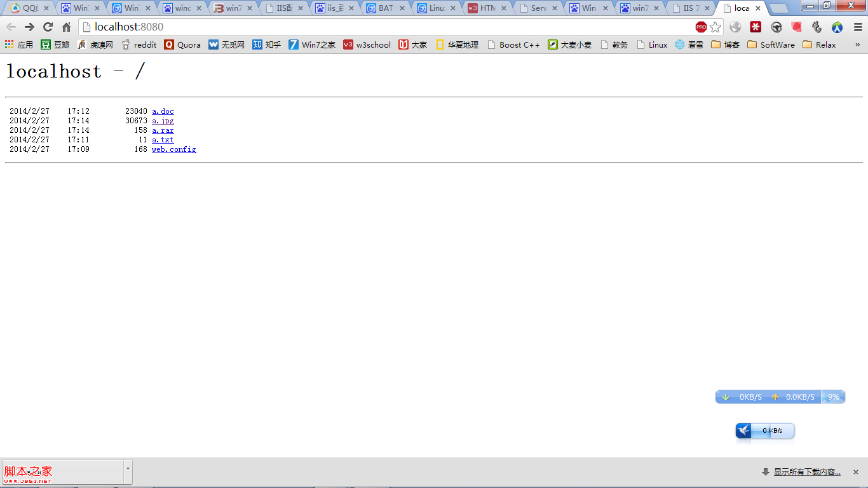Viewport: 868px width, 488px height.
Task: Switch to the IIS 7 tab
Action: point(690,8)
